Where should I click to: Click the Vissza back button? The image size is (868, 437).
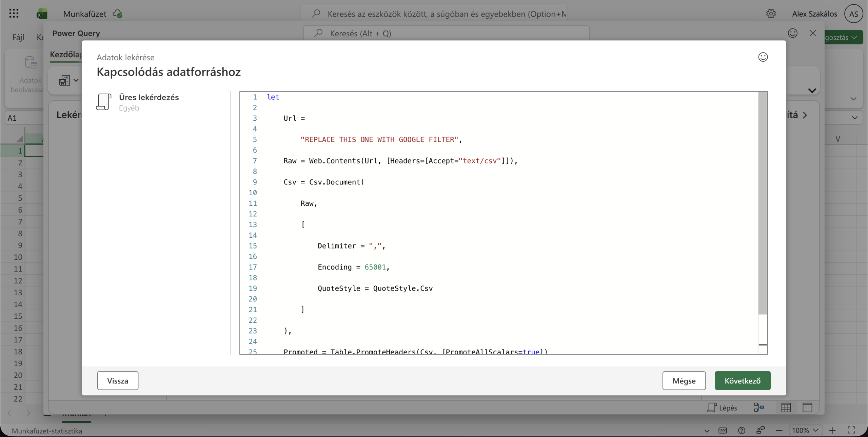(x=117, y=381)
